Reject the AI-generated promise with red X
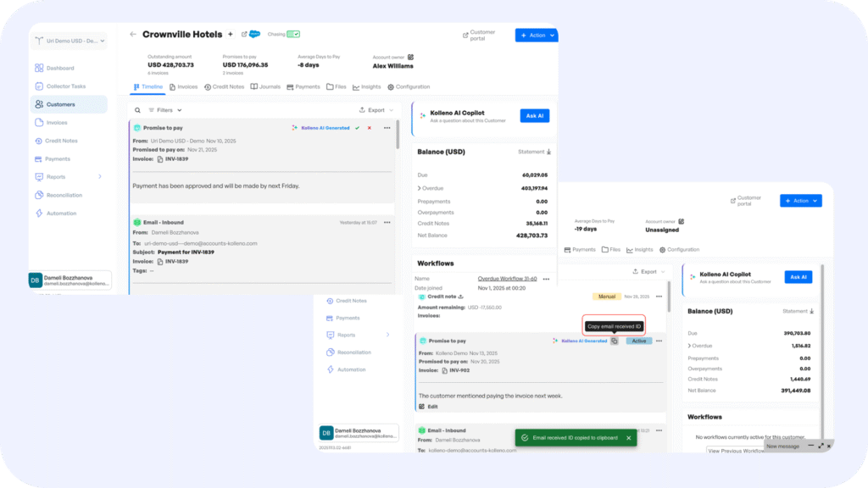Screen dimensions: 868x488 pyautogui.click(x=370, y=128)
